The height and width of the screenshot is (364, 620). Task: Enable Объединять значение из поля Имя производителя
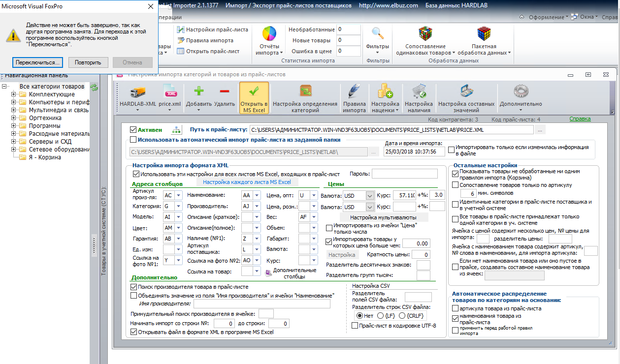pos(133,295)
